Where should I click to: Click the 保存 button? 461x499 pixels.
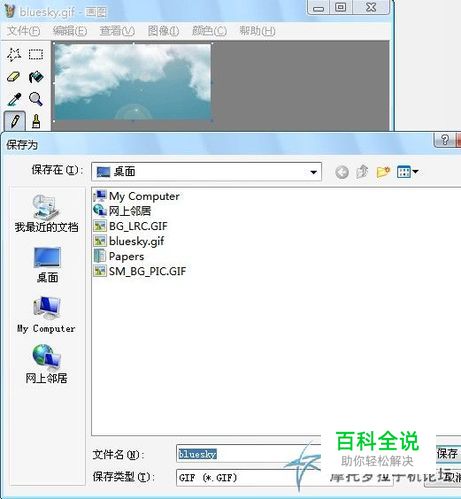coord(448,453)
